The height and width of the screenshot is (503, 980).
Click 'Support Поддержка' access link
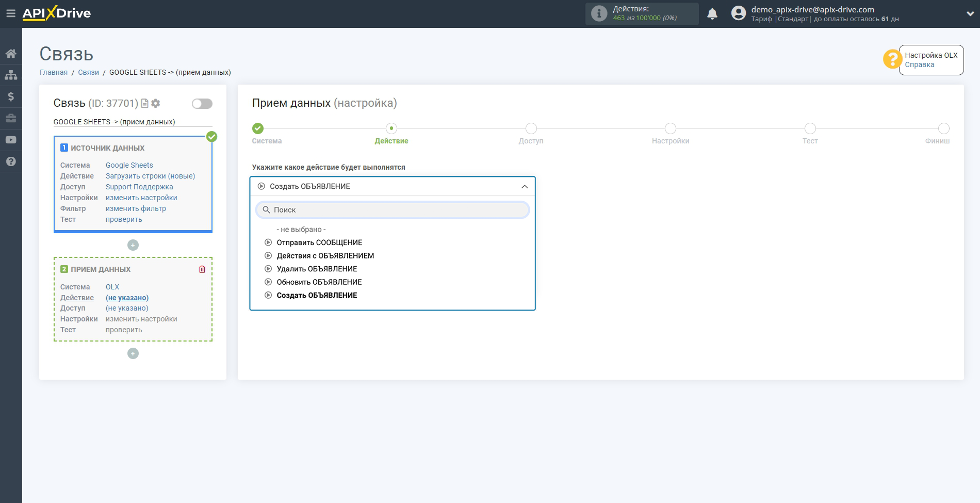139,187
